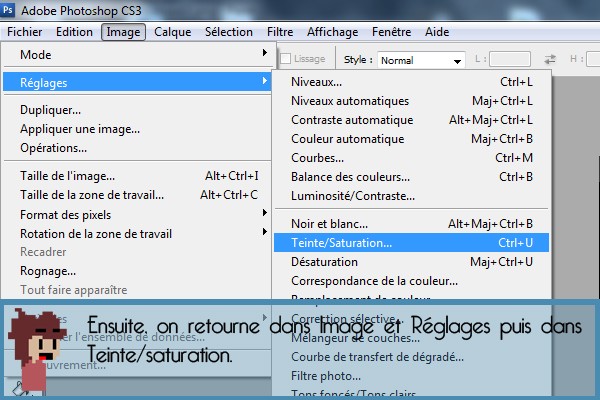Open the Image menu
600x400 pixels.
tap(123, 32)
